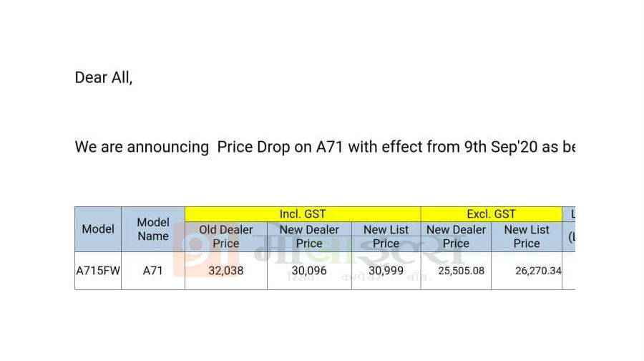The height and width of the screenshot is (361, 644).
Task: Select "New List Price" header under Excl. GST
Action: 527,236
